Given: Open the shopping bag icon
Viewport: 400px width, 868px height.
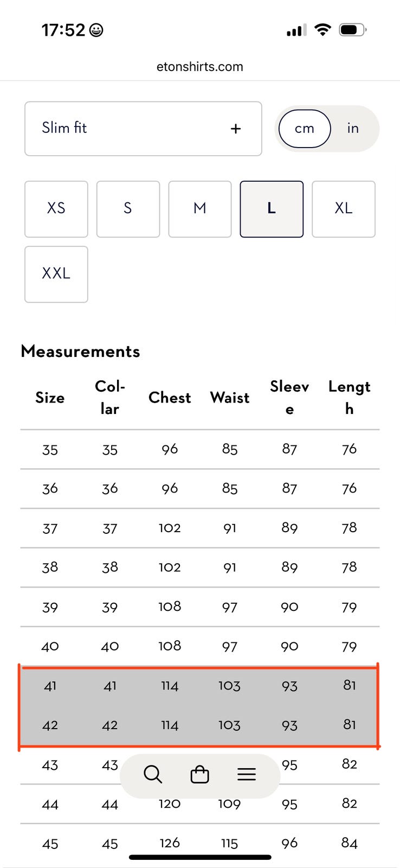Looking at the screenshot, I should coord(200,774).
